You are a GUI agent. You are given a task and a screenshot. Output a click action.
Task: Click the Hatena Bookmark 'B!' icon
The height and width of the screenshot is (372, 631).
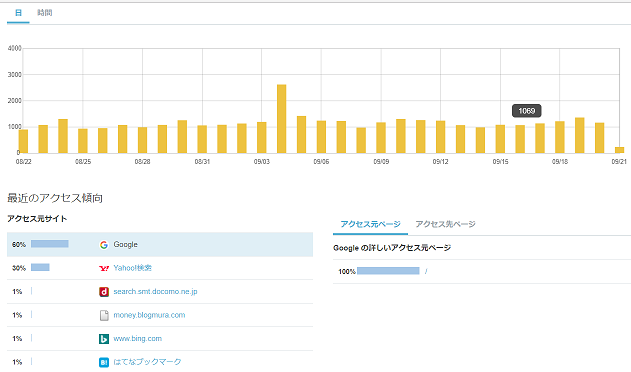(104, 362)
